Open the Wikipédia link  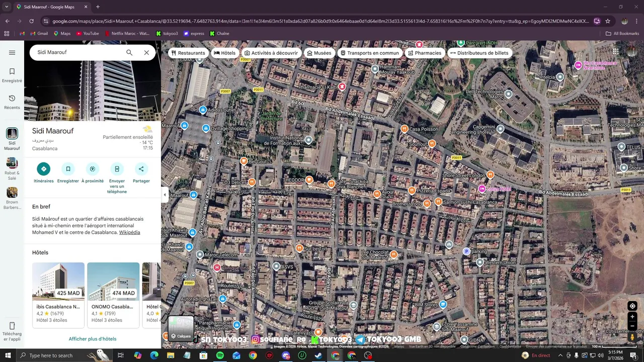click(x=129, y=232)
